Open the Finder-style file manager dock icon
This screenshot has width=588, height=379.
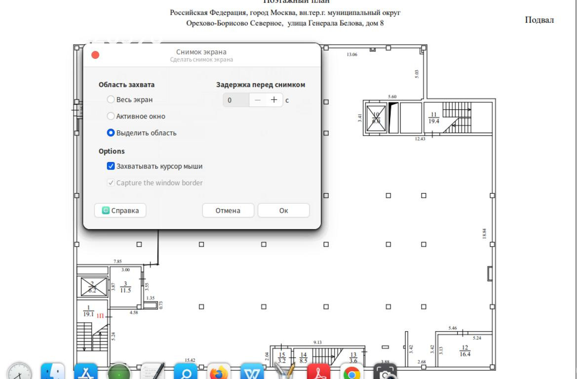(52, 372)
